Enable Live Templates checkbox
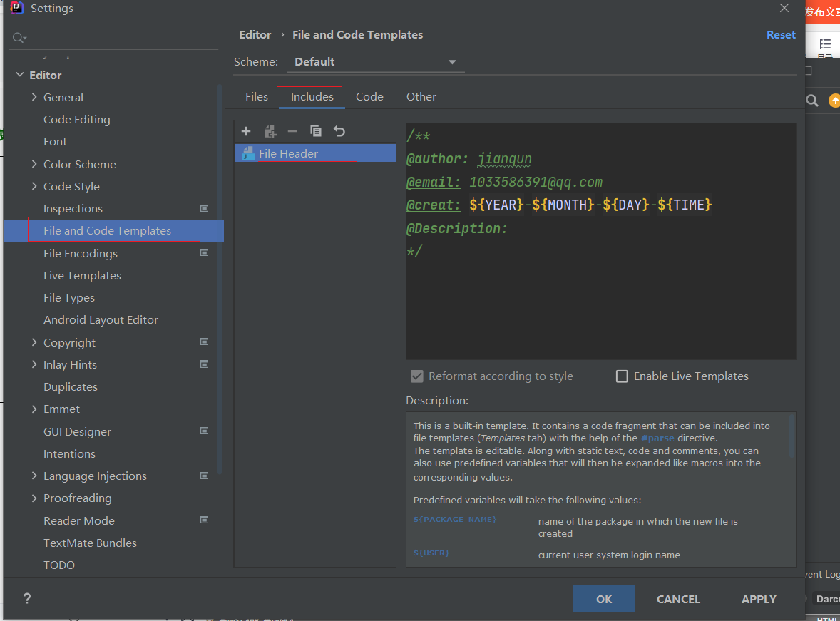The height and width of the screenshot is (621, 840). (x=622, y=376)
